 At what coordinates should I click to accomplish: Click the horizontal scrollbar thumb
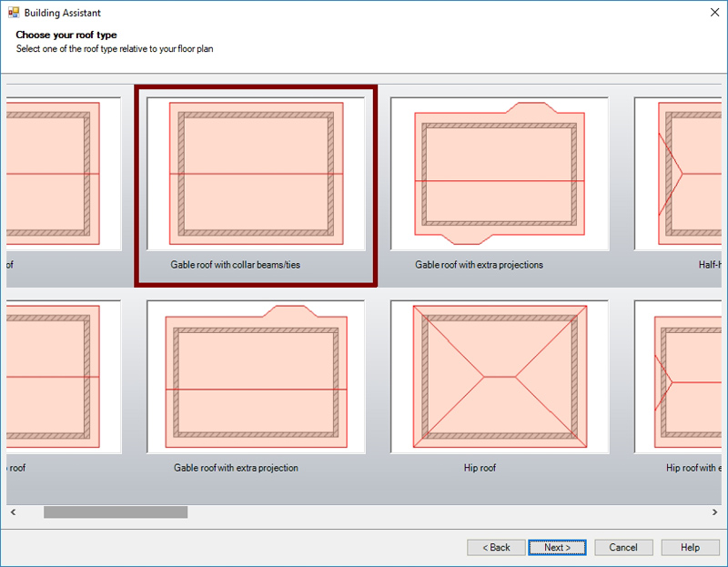click(x=116, y=512)
